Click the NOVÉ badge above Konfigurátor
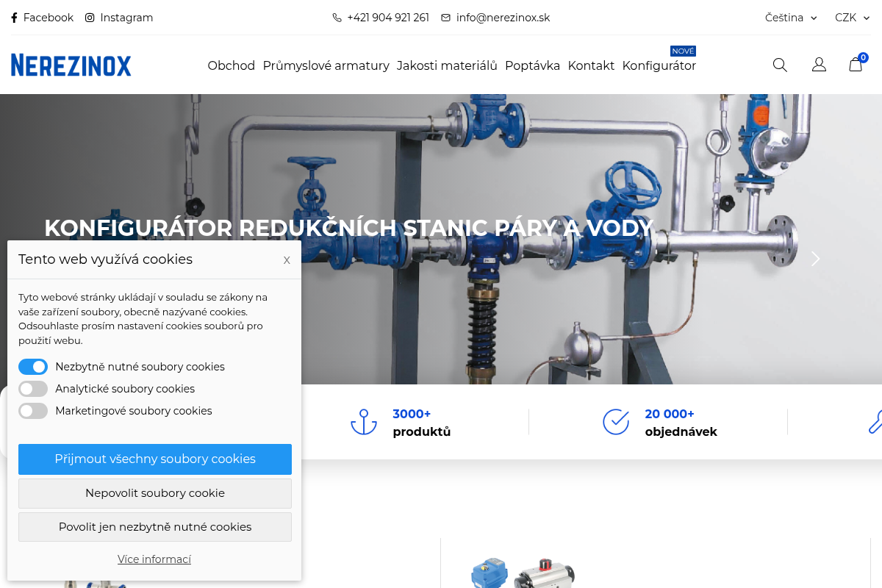 point(683,51)
